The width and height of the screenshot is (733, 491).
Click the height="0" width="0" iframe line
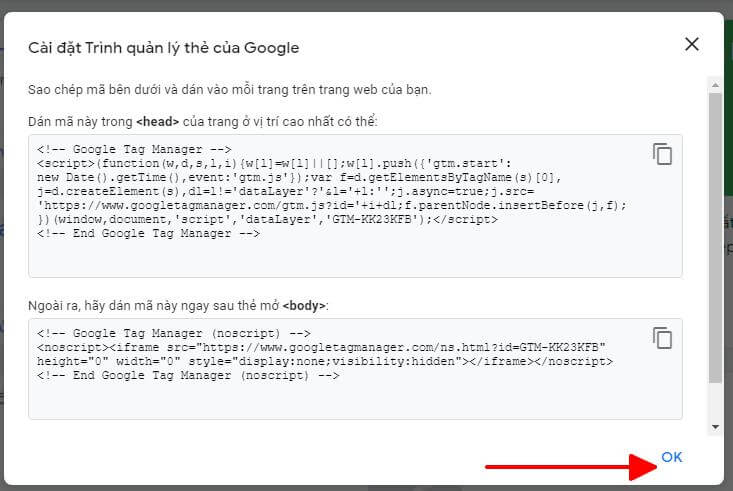pos(325,361)
